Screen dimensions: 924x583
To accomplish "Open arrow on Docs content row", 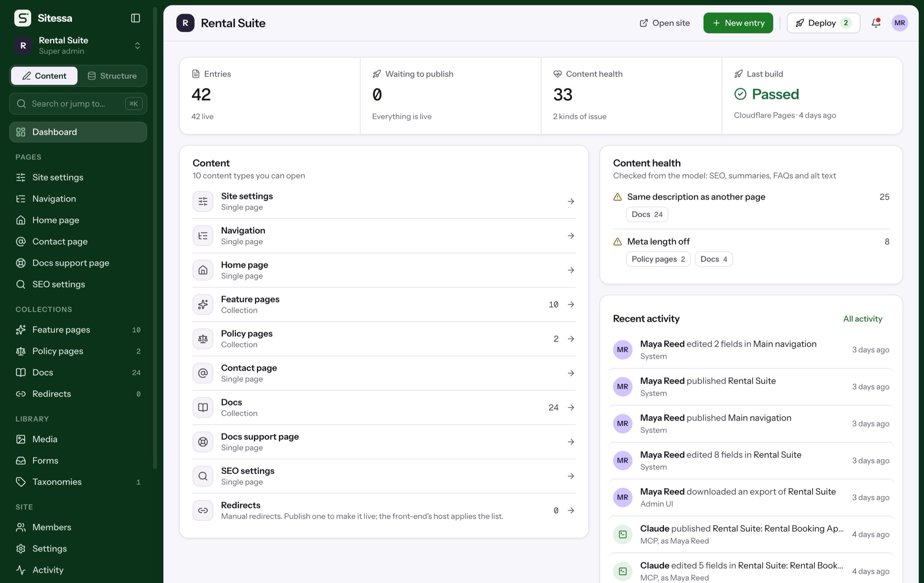I will tap(571, 408).
